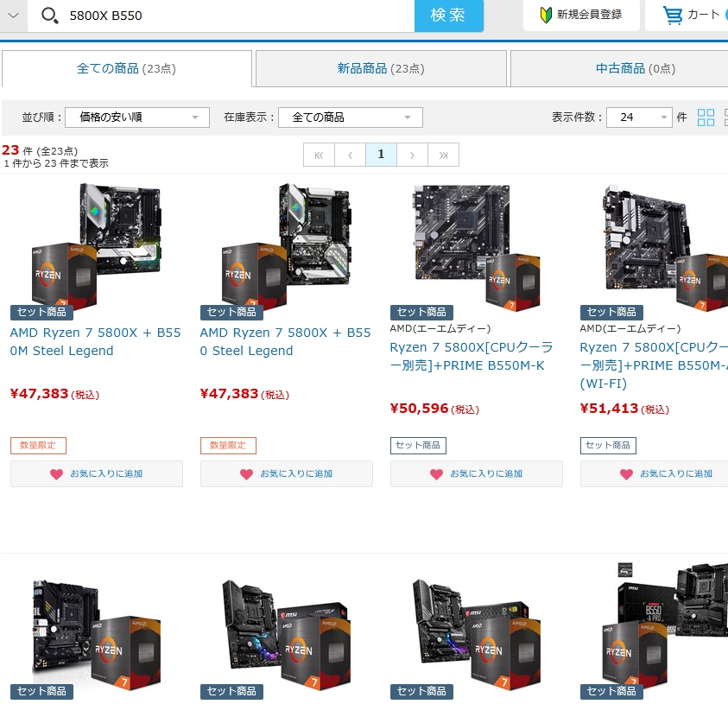
Task: Click the shopping cart icon
Action: [x=672, y=15]
